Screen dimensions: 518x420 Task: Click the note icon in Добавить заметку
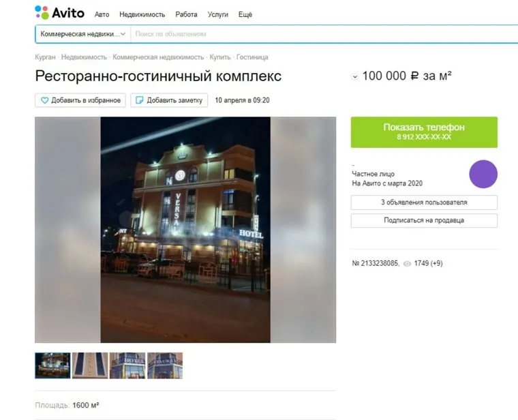(x=140, y=100)
